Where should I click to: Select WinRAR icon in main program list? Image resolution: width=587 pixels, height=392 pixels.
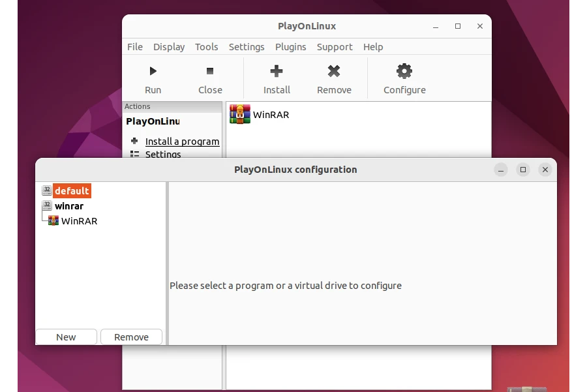[x=240, y=114]
